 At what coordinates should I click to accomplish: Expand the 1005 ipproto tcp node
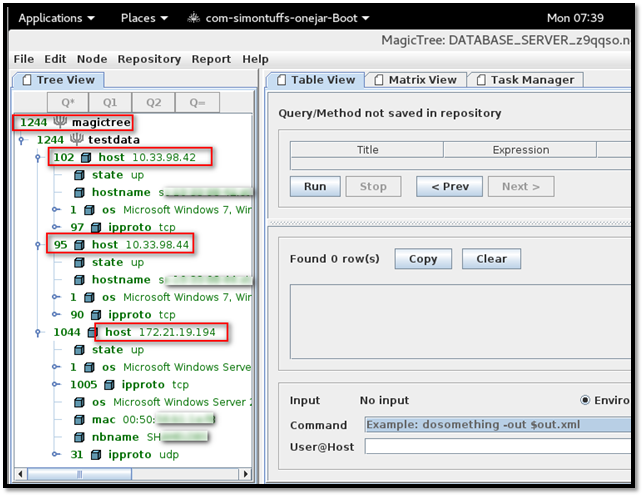pos(56,384)
